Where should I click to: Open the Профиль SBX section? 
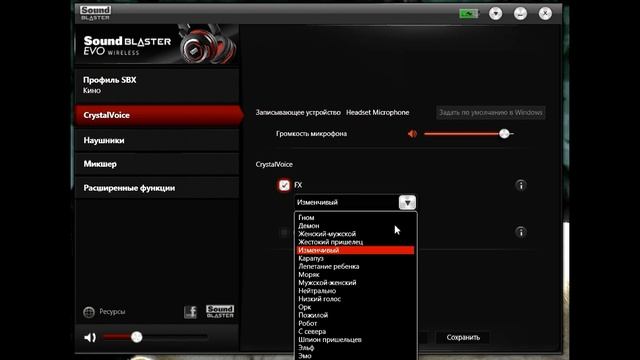(x=157, y=85)
